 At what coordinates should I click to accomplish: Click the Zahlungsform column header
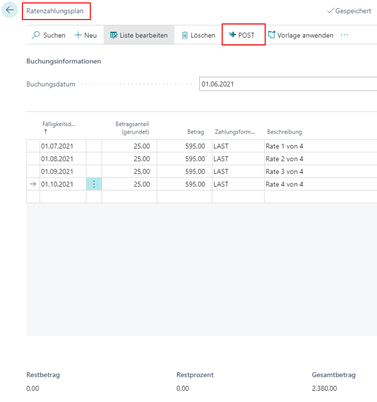235,132
